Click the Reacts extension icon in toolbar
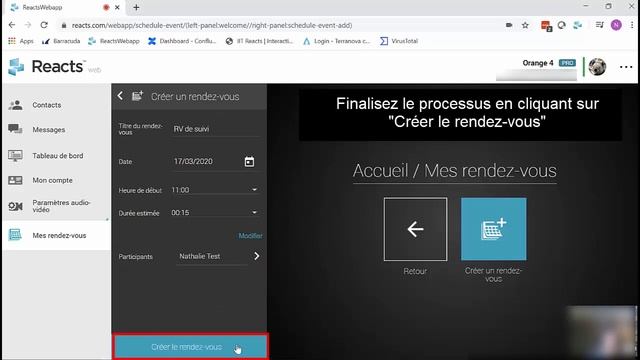The width and height of the screenshot is (640, 360). click(x=578, y=25)
